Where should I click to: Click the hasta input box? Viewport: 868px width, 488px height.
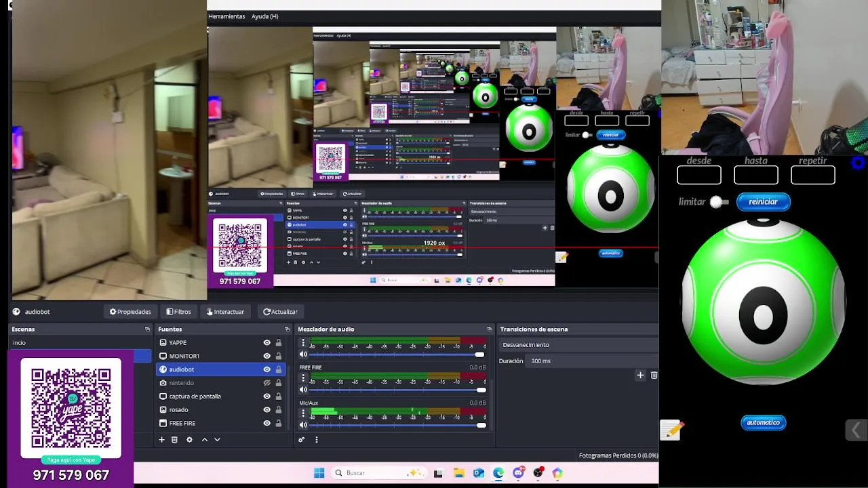[756, 175]
